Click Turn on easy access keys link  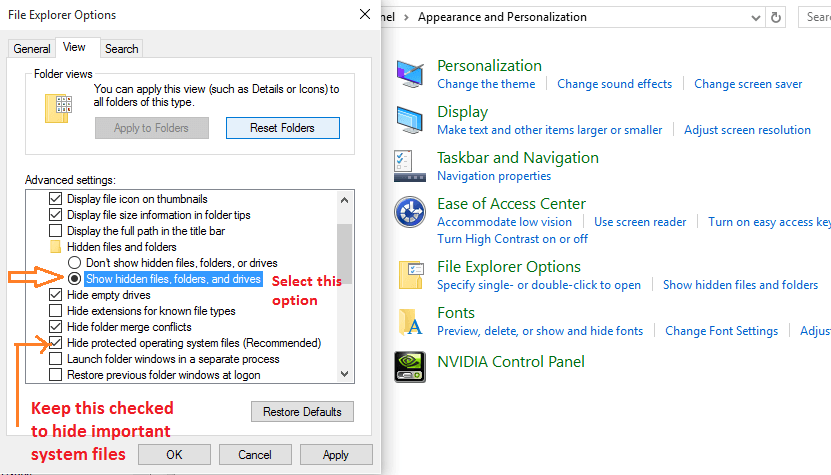coord(770,222)
